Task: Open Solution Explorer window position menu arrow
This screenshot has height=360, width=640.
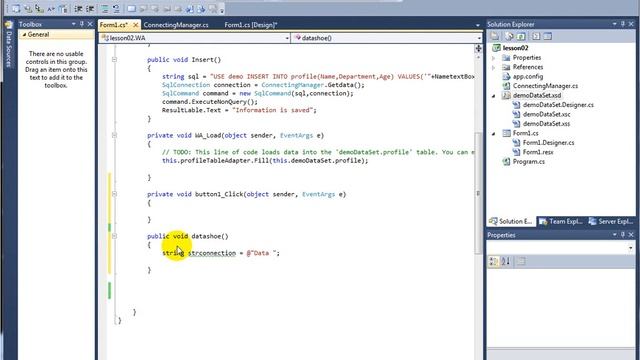Action: click(614, 24)
